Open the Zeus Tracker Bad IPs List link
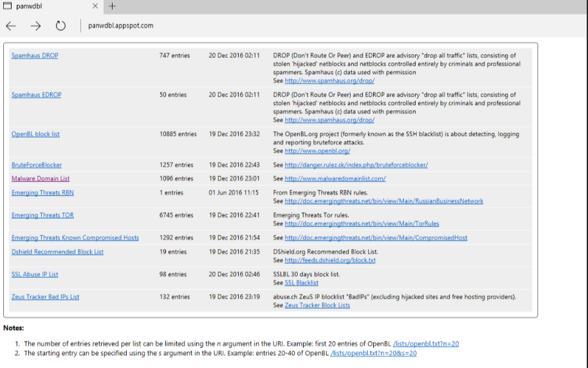Viewport: 588px width, 368px height. pyautogui.click(x=46, y=297)
